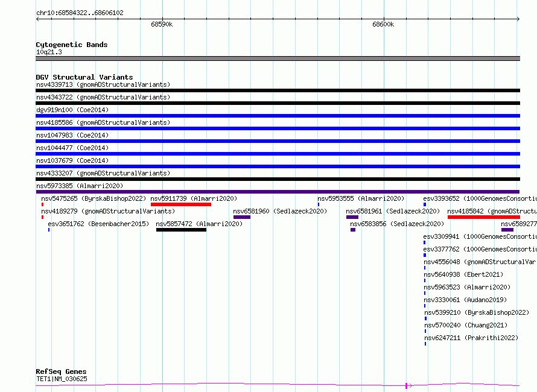Image resolution: width=537 pixels, height=392 pixels.
Task: Click the nsv6589277 variant label
Action: (519, 224)
